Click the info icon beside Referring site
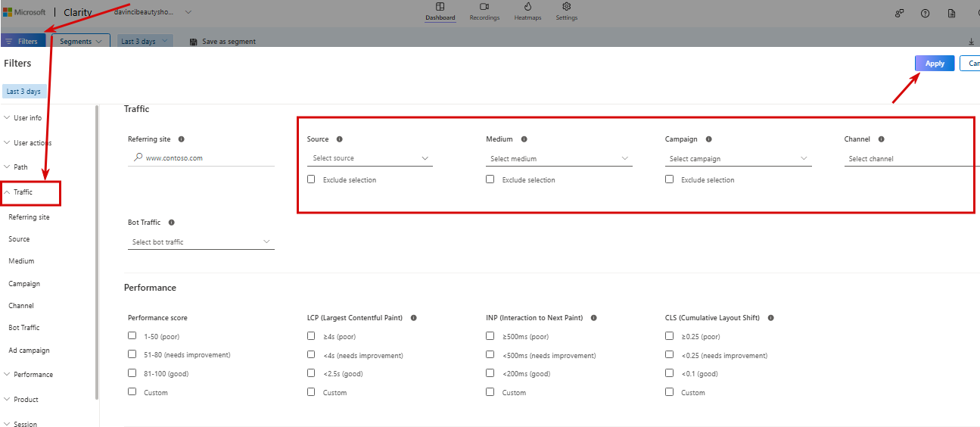The width and height of the screenshot is (980, 427). point(181,139)
